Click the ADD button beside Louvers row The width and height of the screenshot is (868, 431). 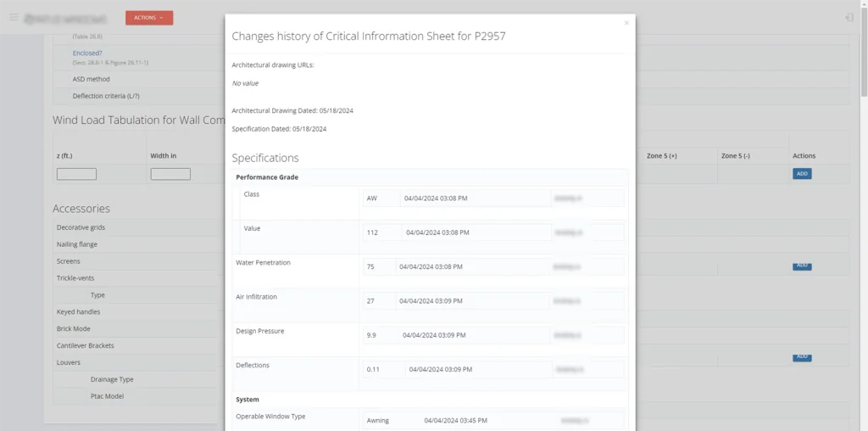tap(802, 357)
